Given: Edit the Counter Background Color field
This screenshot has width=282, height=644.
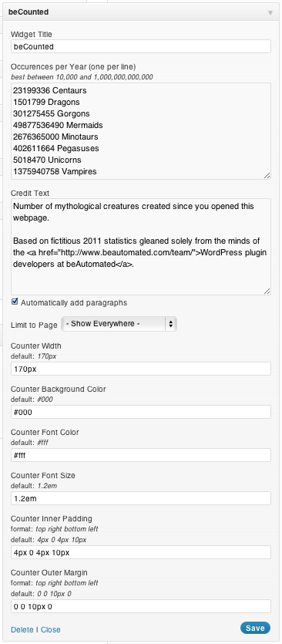Looking at the screenshot, I should [141, 412].
